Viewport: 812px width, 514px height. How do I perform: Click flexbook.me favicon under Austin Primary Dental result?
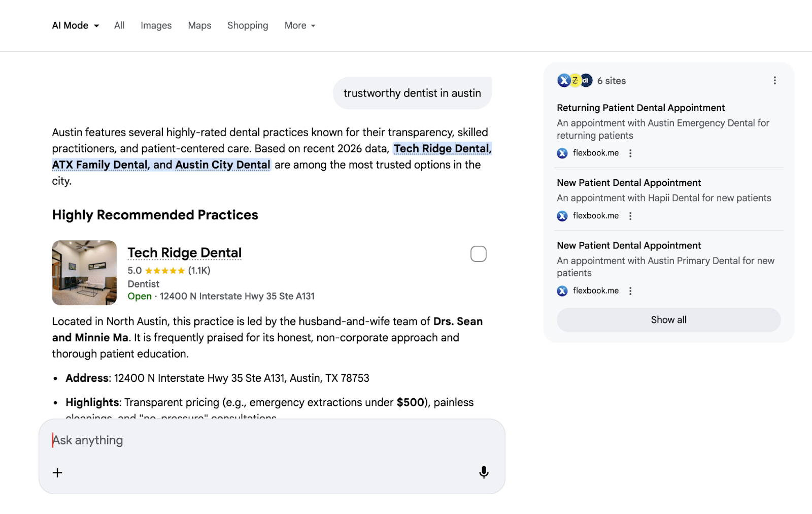562,291
